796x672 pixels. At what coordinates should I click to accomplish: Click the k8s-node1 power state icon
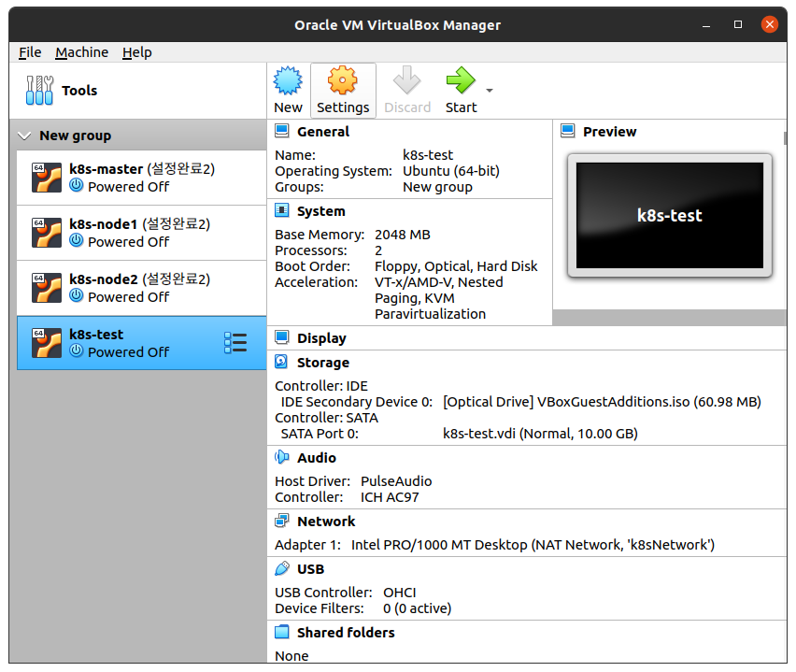click(x=77, y=240)
